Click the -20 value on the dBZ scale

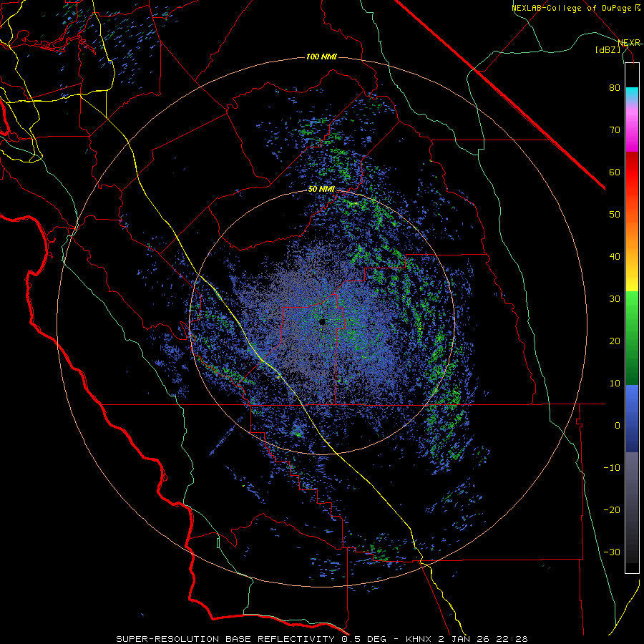[612, 510]
